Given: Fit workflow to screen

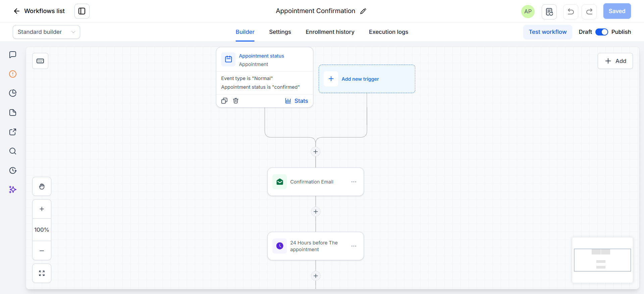Looking at the screenshot, I should pos(42,273).
